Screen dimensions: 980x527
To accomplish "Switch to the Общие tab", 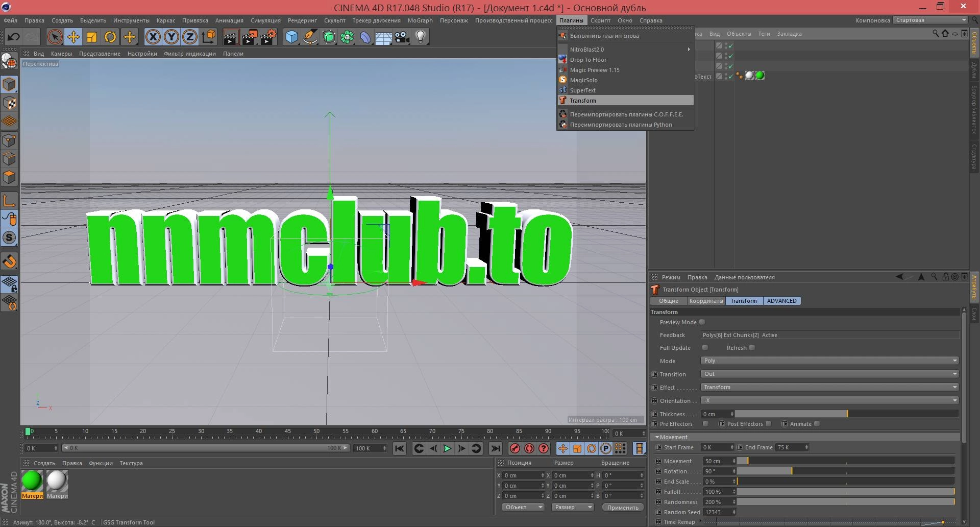I will (x=668, y=301).
